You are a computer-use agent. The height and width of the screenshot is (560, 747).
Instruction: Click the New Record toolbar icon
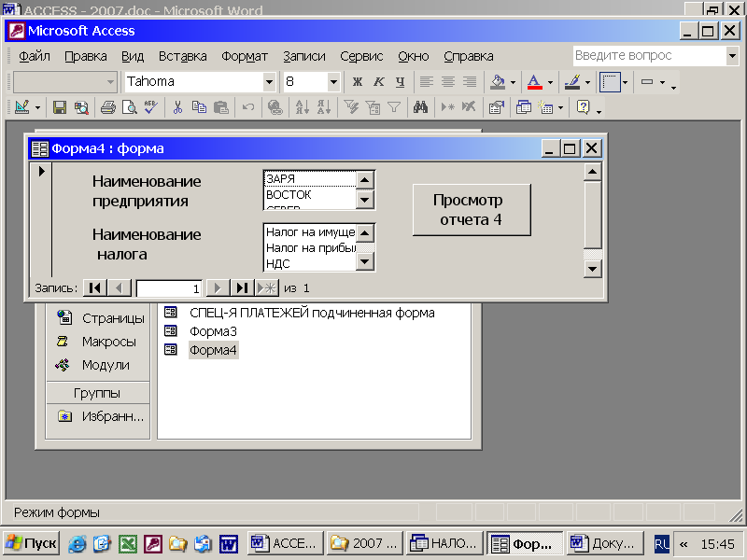coord(447,107)
